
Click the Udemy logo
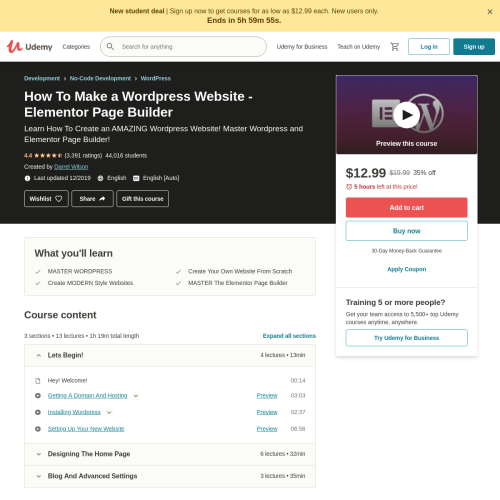tap(30, 47)
